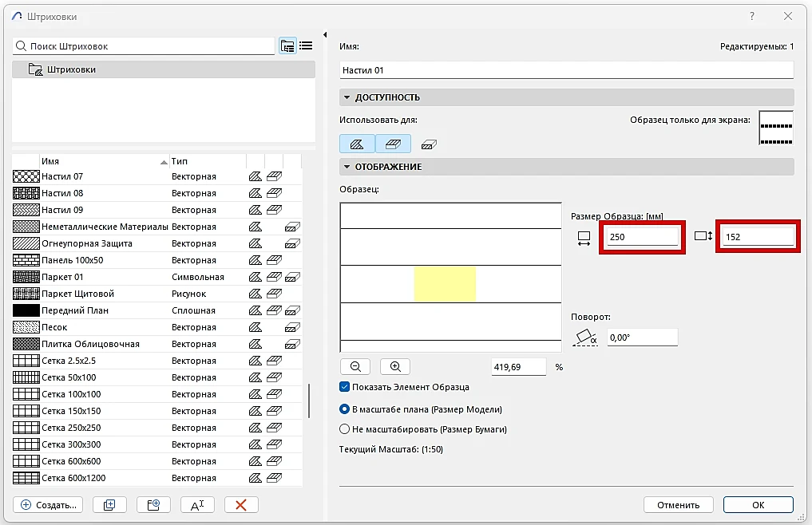Zoom out the pattern preview
This screenshot has height=525, width=812.
coord(355,366)
